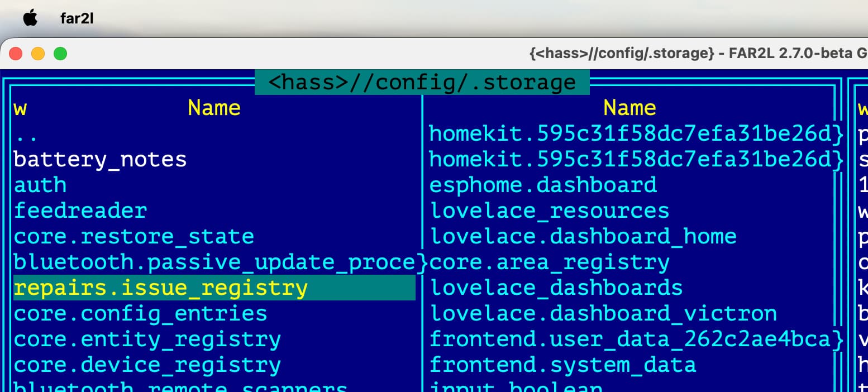Image resolution: width=868 pixels, height=392 pixels.
Task: Click the right column Name header
Action: pyautogui.click(x=630, y=108)
